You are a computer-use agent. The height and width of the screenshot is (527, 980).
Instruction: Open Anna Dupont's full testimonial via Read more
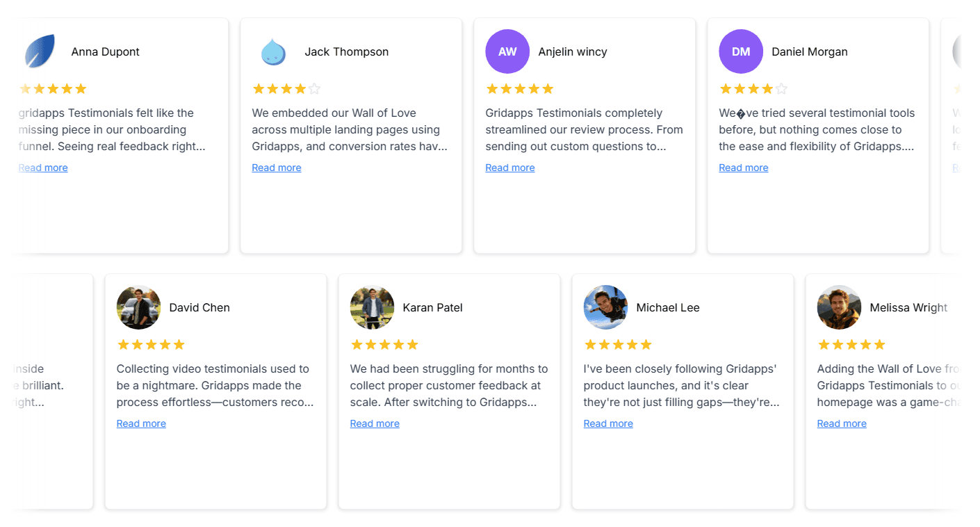coord(43,167)
